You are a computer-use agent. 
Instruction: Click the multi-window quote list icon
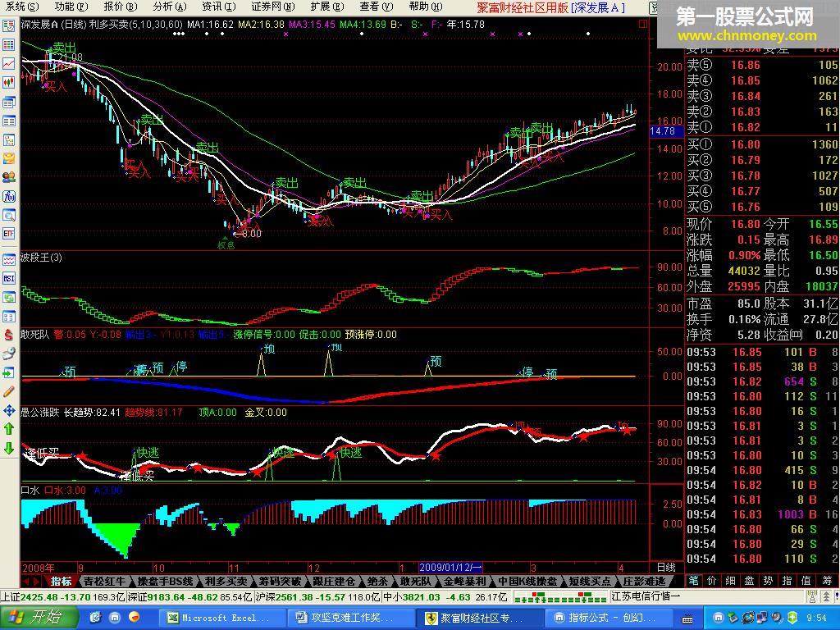pos(8,102)
